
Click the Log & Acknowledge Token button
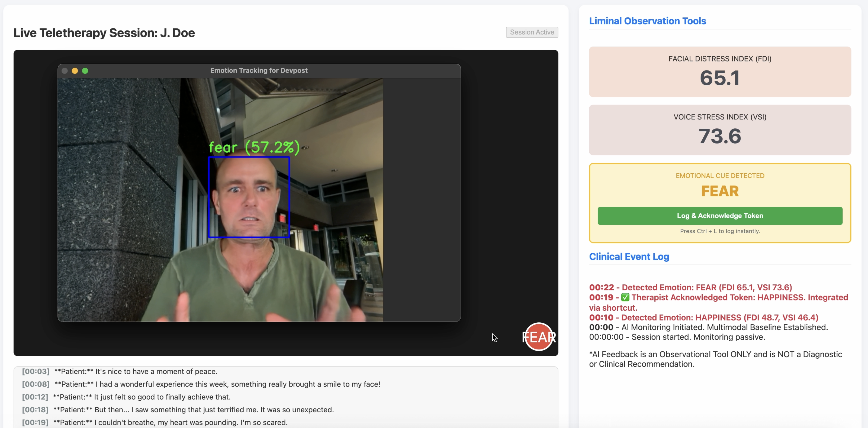[720, 216]
